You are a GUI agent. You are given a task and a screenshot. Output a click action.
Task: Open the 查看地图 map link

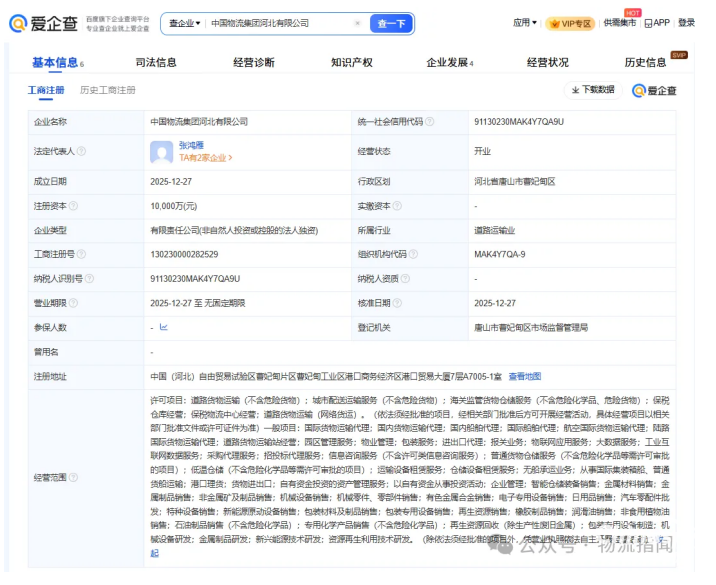pos(525,376)
